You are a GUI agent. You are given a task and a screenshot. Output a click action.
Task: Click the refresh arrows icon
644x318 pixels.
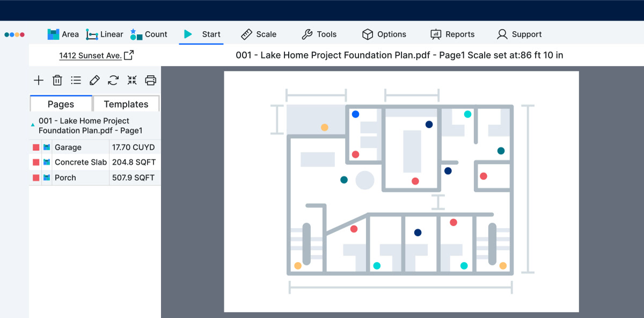pos(113,81)
